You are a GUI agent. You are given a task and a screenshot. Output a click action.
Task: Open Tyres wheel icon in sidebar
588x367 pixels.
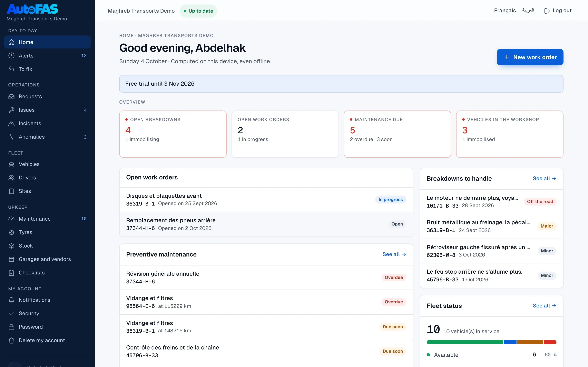(x=11, y=232)
